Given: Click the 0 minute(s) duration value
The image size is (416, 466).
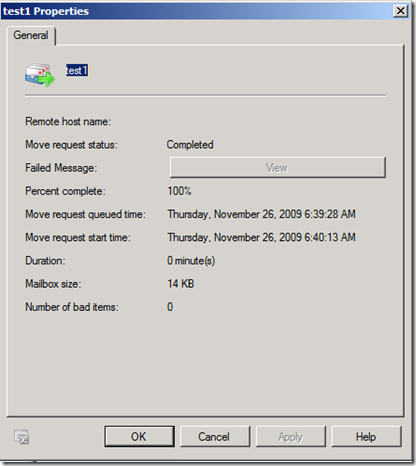Looking at the screenshot, I should pyautogui.click(x=191, y=260).
